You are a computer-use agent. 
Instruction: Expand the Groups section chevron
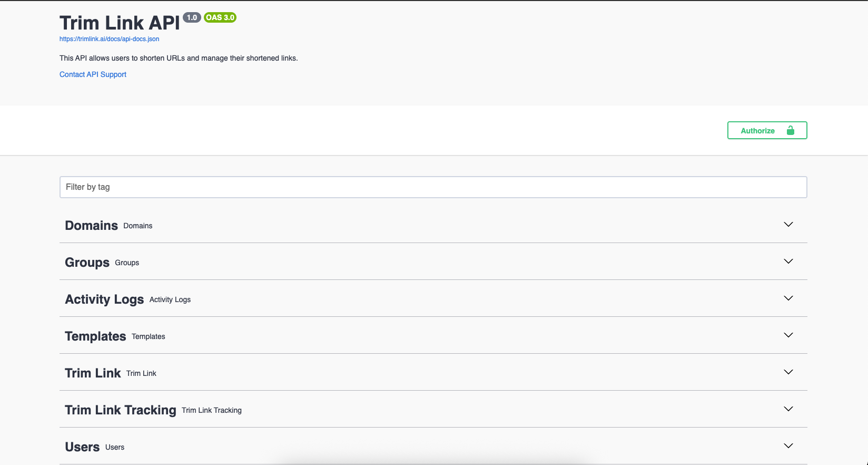point(788,261)
